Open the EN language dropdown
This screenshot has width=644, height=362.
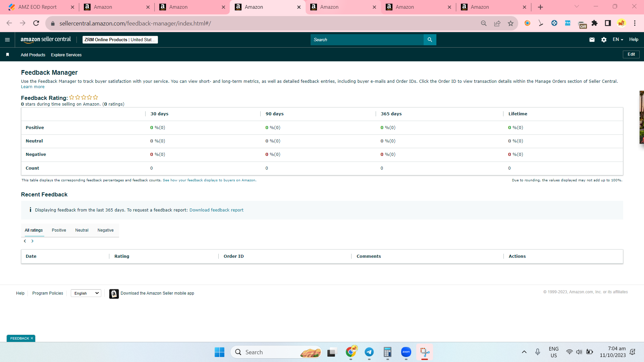tap(618, 40)
